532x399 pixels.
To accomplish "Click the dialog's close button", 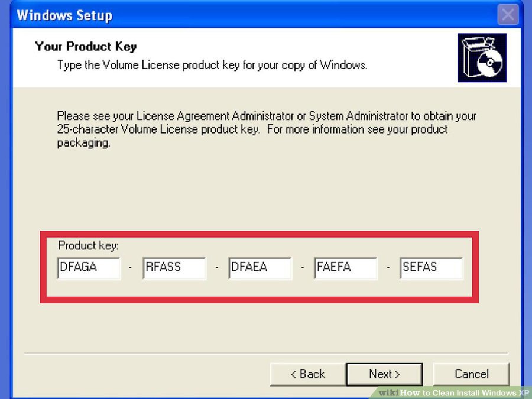I will pos(507,15).
